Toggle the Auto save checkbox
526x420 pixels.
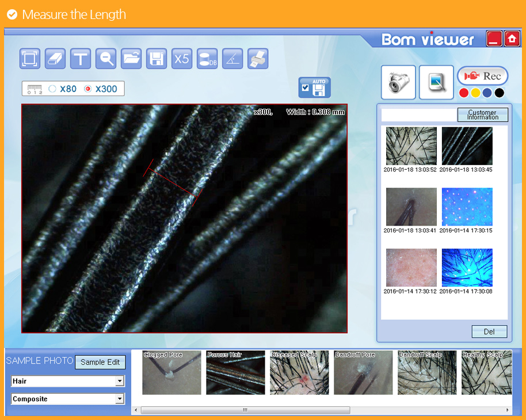coord(305,88)
